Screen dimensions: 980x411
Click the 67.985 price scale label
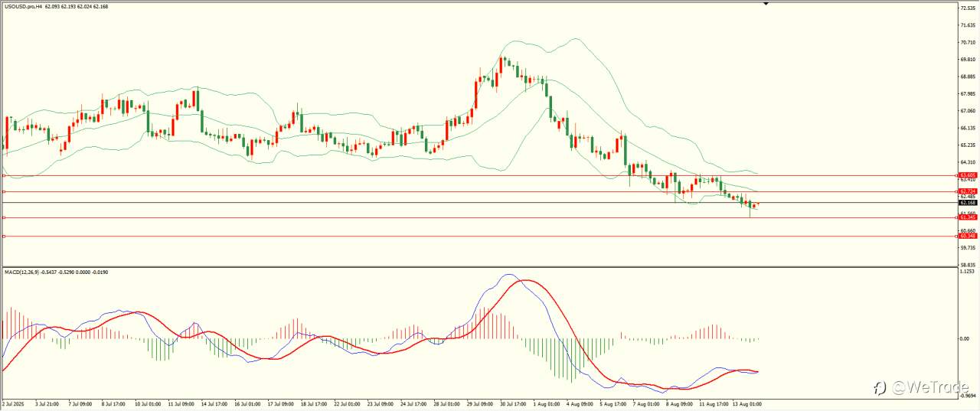pyautogui.click(x=968, y=93)
